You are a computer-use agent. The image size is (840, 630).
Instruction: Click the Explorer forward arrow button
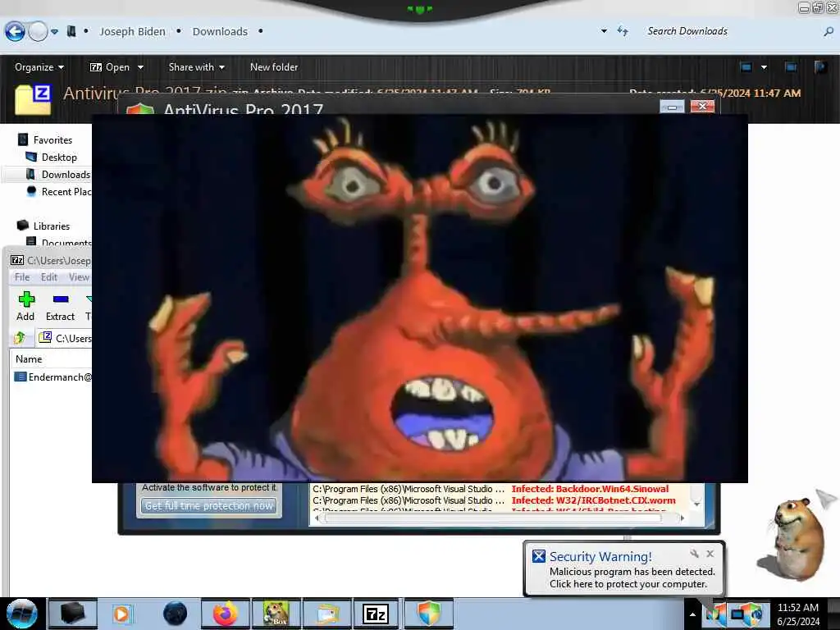click(38, 32)
